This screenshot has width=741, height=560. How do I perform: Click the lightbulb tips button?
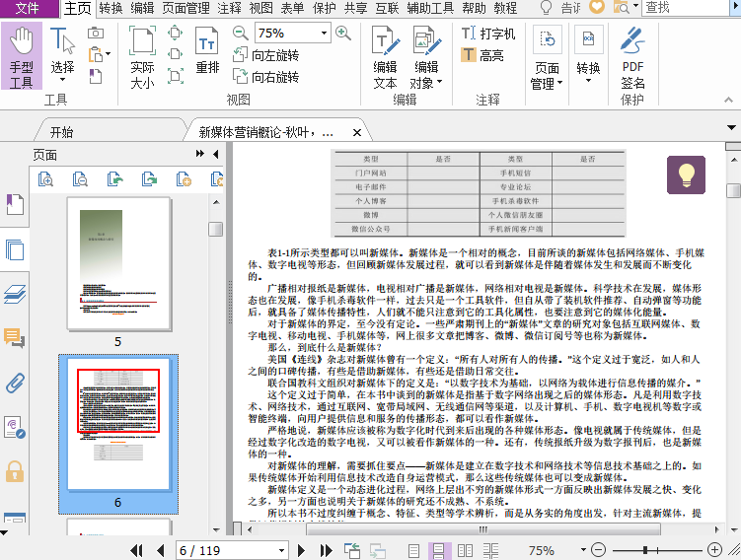tap(686, 175)
